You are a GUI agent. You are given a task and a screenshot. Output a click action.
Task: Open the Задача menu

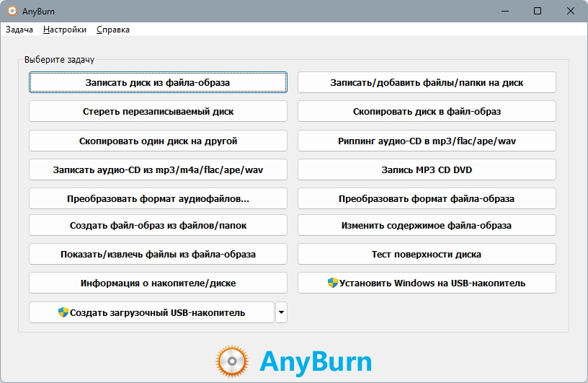click(19, 30)
